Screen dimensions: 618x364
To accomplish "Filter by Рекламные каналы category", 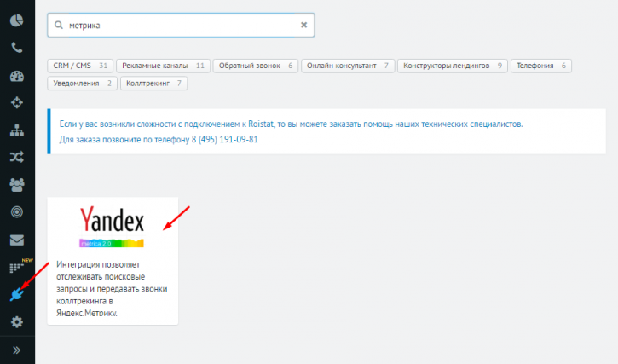I will [x=163, y=66].
